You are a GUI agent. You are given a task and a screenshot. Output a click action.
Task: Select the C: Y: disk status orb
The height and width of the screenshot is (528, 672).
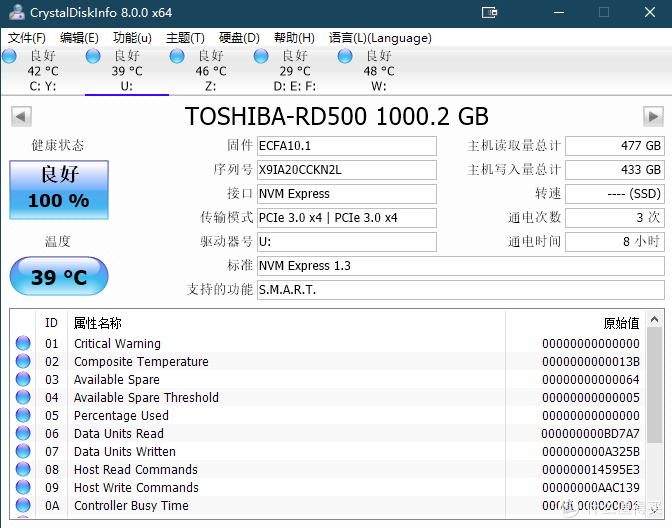[10, 57]
